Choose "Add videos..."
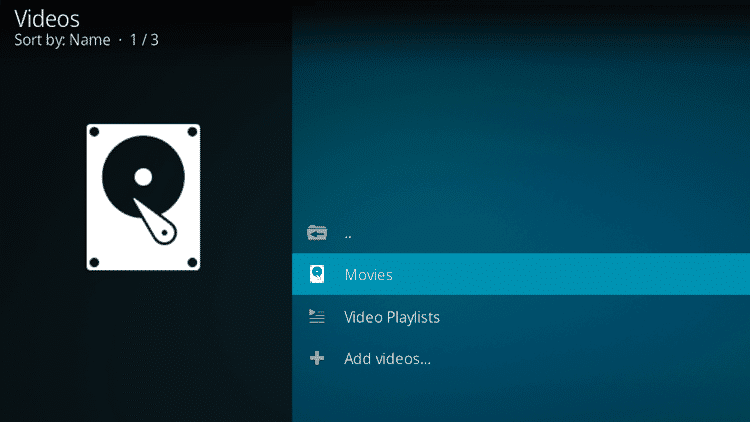This screenshot has width=750, height=422. point(387,358)
